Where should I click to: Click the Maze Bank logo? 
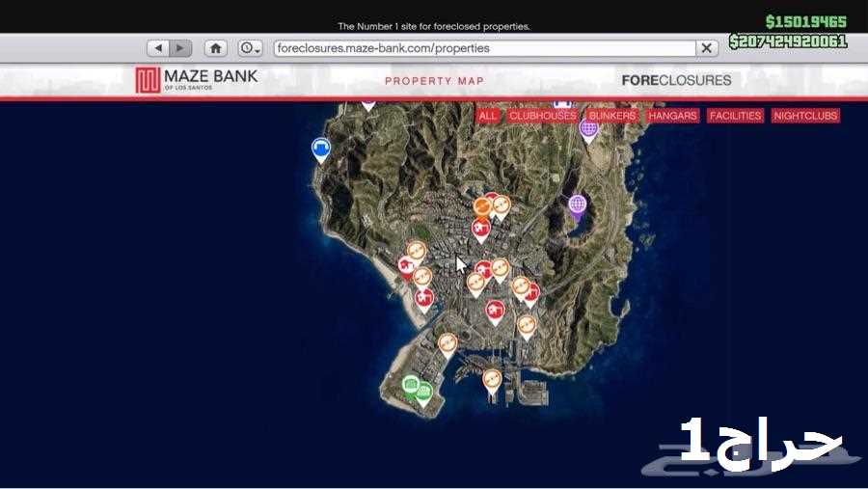pyautogui.click(x=197, y=80)
